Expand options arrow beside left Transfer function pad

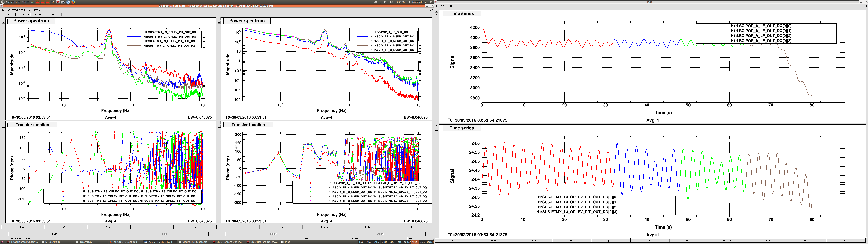point(3,123)
